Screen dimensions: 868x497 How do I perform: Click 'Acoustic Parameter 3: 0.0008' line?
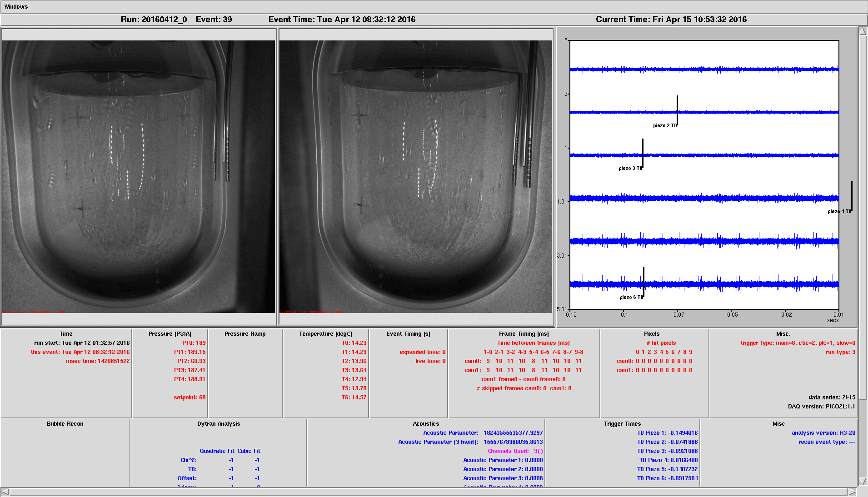coord(503,478)
